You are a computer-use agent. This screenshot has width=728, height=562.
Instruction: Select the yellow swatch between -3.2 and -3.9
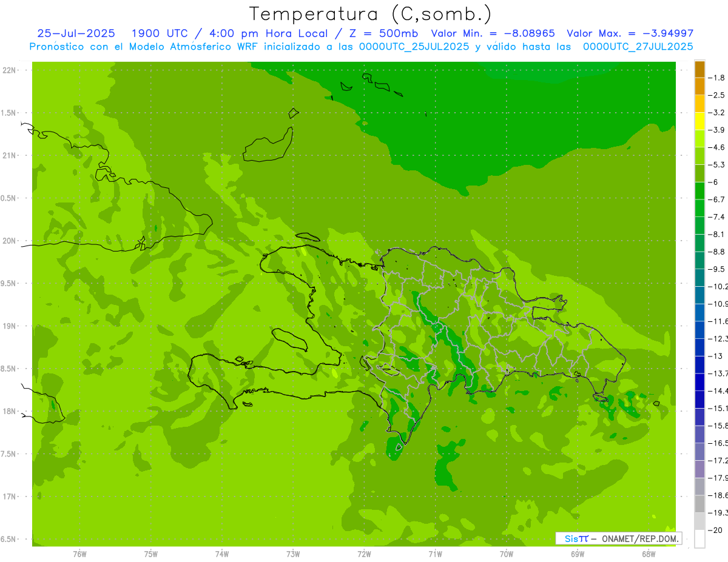pyautogui.click(x=699, y=121)
